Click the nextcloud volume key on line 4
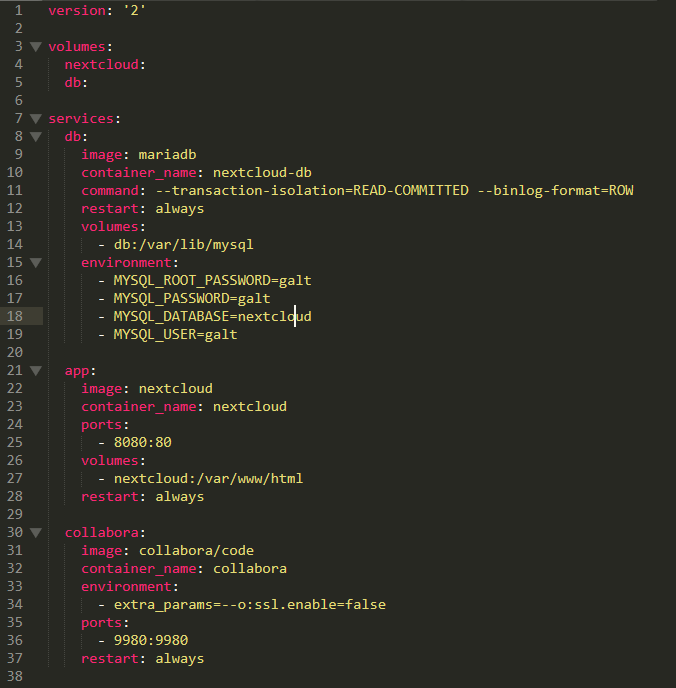676x688 pixels. click(102, 64)
